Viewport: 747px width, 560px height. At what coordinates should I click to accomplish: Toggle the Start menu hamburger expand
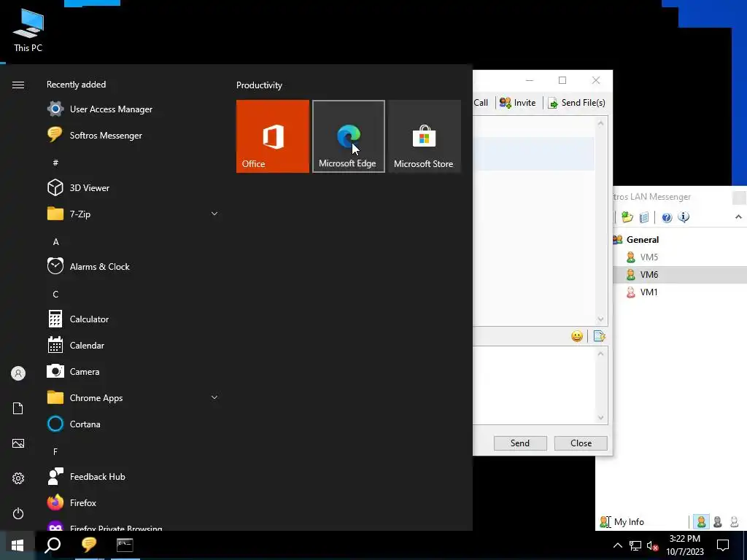pyautogui.click(x=18, y=85)
